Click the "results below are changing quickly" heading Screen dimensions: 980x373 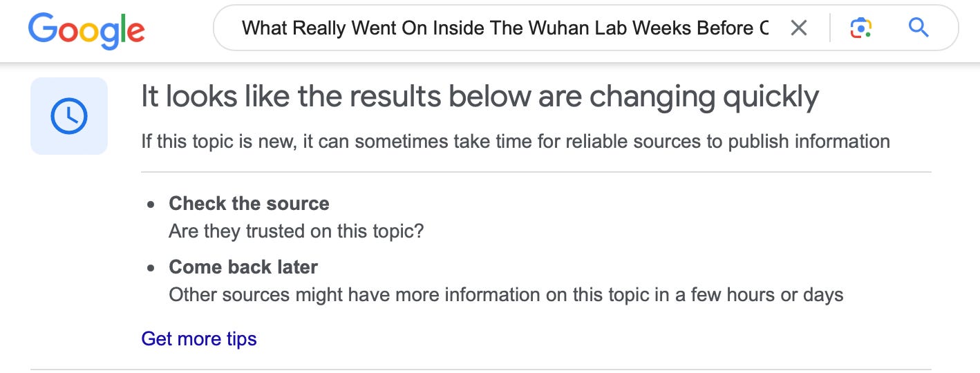[480, 97]
